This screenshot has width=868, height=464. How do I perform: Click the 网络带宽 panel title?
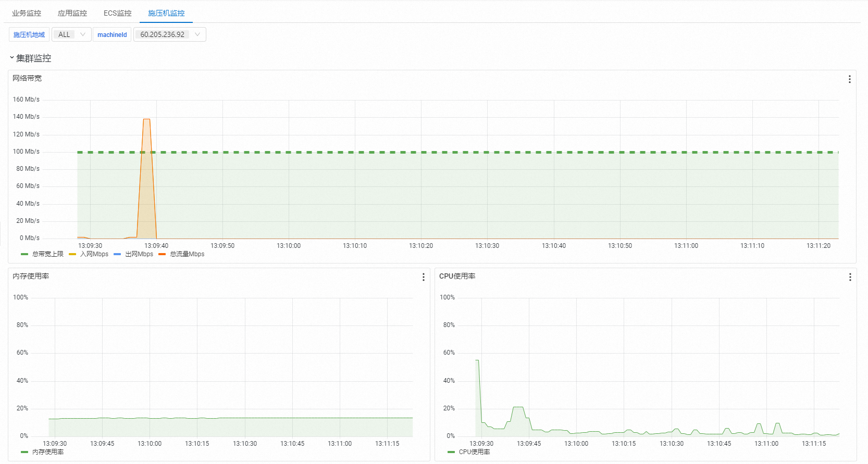[27, 78]
